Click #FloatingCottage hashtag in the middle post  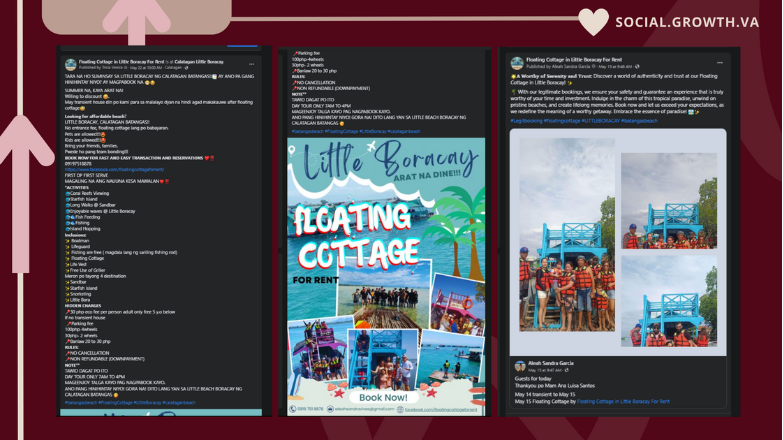[341, 131]
